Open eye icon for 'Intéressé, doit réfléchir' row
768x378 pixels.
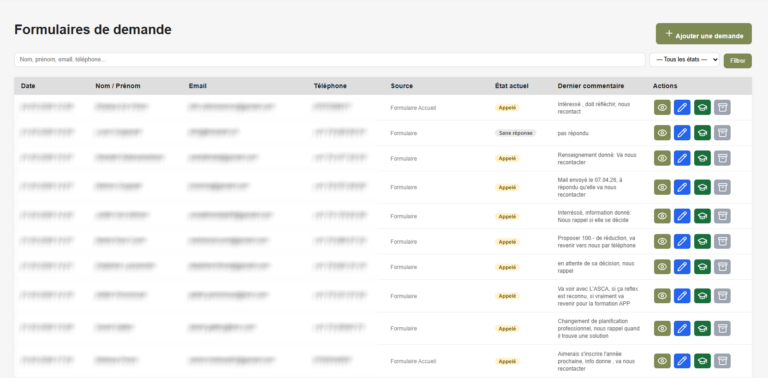click(x=662, y=107)
